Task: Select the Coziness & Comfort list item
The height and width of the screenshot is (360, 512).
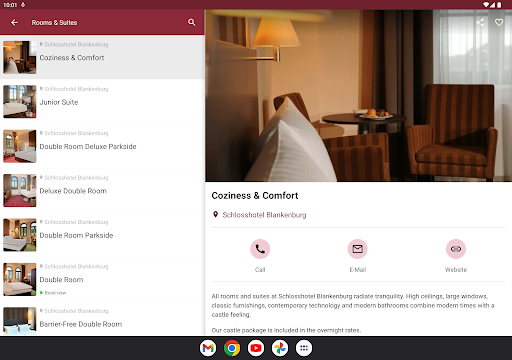Action: (x=102, y=57)
